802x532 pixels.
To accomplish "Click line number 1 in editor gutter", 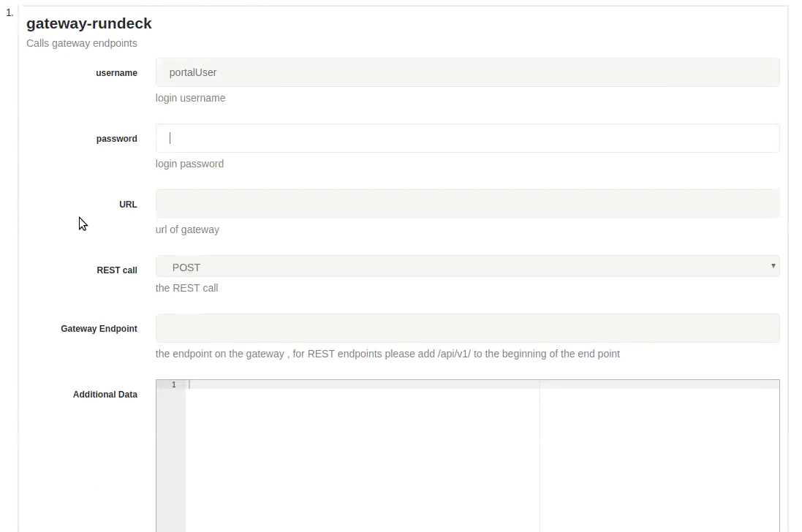I will click(174, 385).
